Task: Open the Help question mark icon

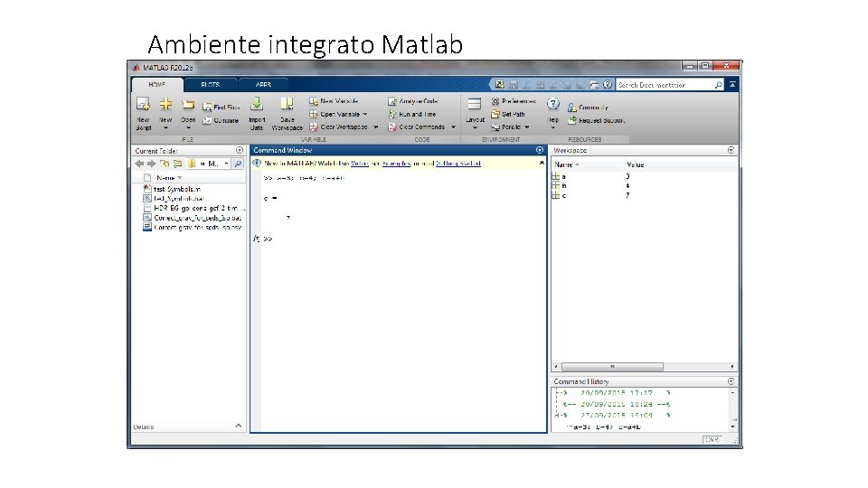Action: [553, 104]
